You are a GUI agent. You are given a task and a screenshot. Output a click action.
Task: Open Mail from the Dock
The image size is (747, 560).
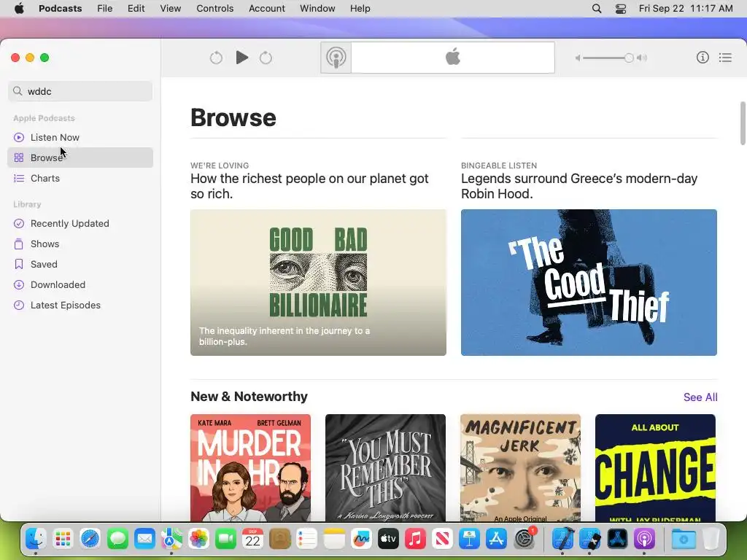pos(144,539)
